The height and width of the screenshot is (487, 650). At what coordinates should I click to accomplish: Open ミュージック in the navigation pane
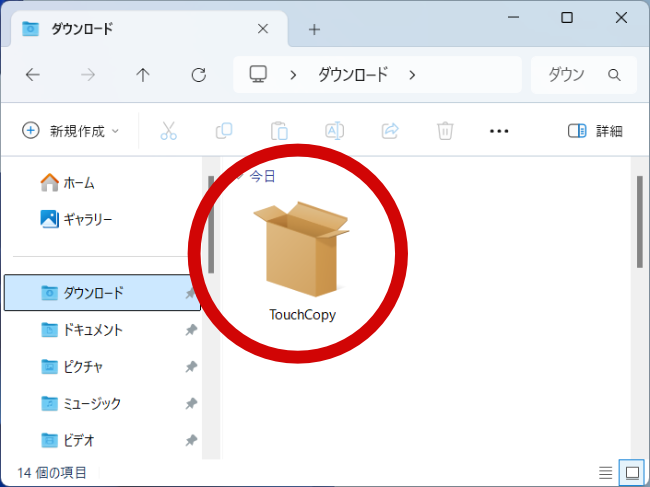(x=81, y=403)
